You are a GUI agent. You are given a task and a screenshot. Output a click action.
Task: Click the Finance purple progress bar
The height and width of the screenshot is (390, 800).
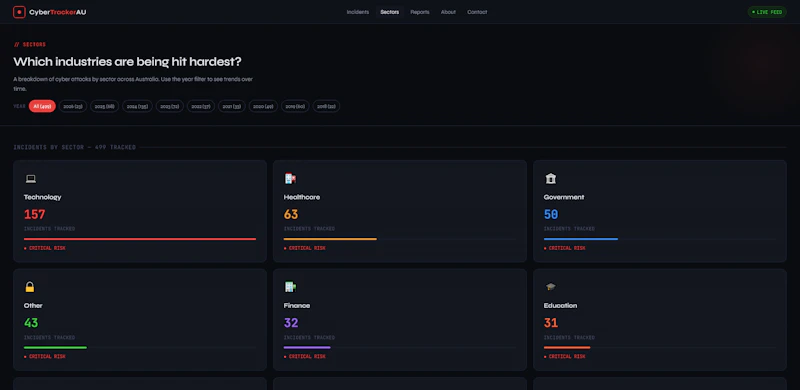pyautogui.click(x=307, y=348)
